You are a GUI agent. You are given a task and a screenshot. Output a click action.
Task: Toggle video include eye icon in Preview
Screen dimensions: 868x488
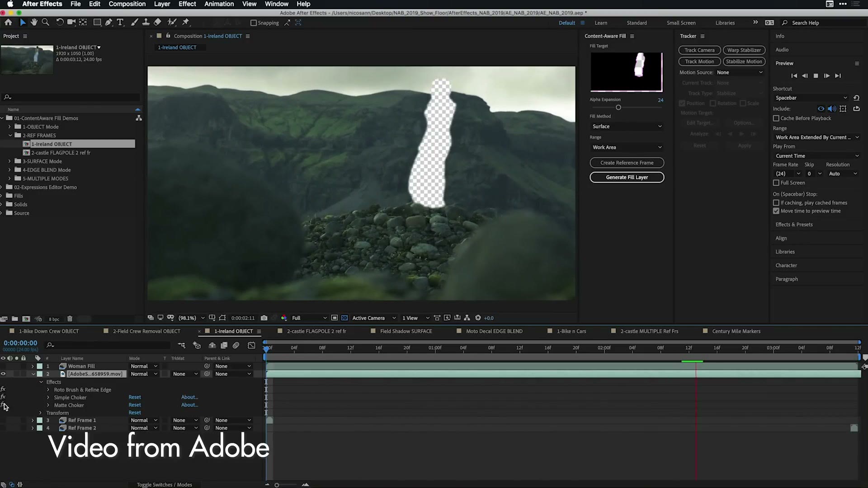click(x=821, y=108)
